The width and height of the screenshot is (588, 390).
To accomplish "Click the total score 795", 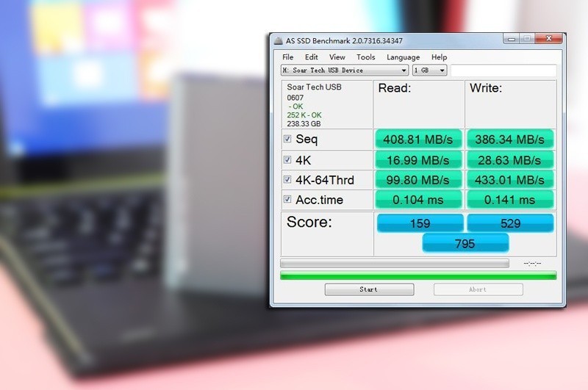I will click(x=465, y=244).
